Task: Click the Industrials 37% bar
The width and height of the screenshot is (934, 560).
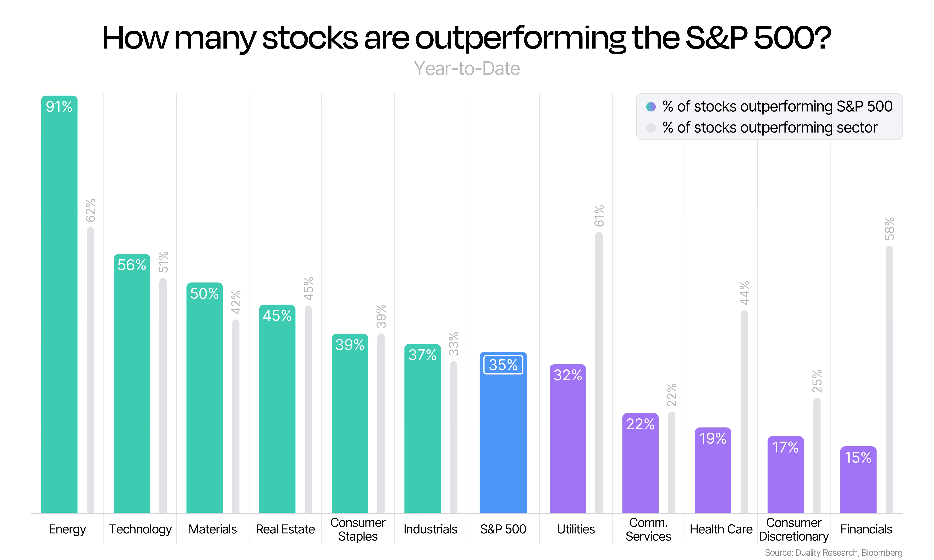Action: click(x=422, y=428)
